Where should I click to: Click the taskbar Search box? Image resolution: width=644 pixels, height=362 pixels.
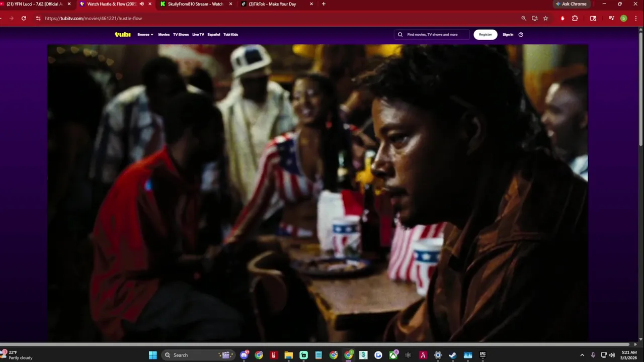pyautogui.click(x=199, y=355)
